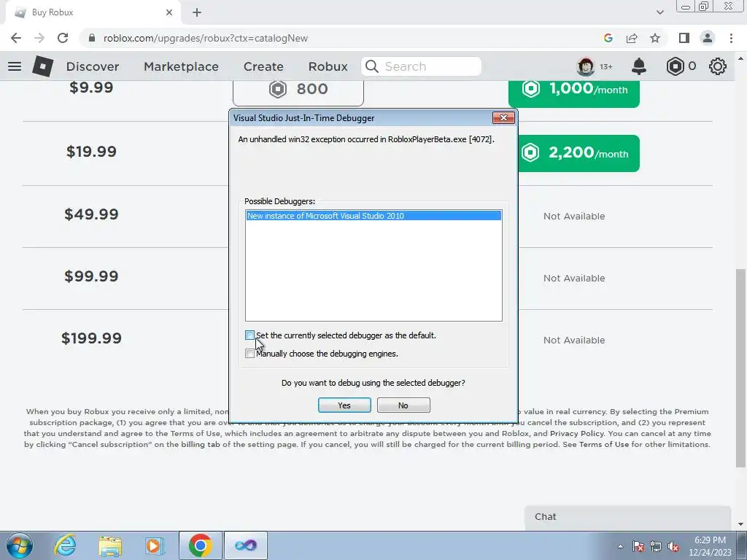Open the Marketplace menu
Viewport: 747px width, 560px height.
pos(181,66)
